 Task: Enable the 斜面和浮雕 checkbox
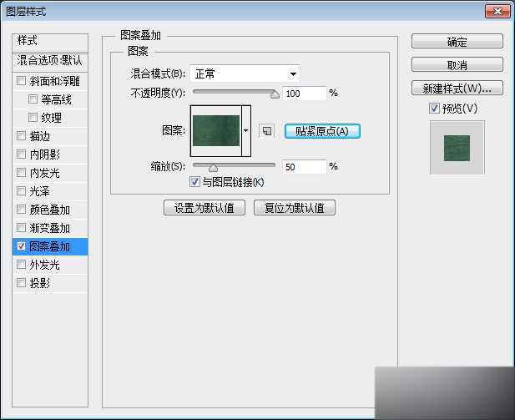tap(22, 80)
